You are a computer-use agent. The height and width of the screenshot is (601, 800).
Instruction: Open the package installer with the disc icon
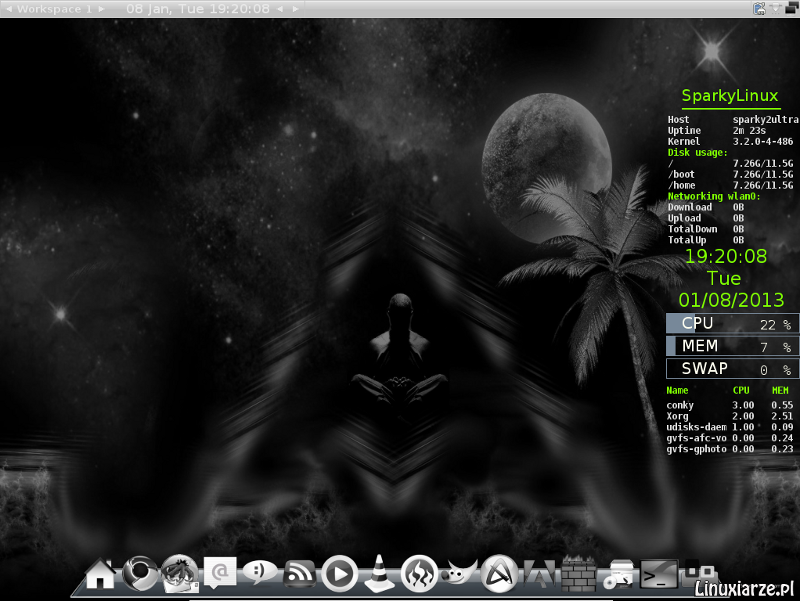pos(620,577)
